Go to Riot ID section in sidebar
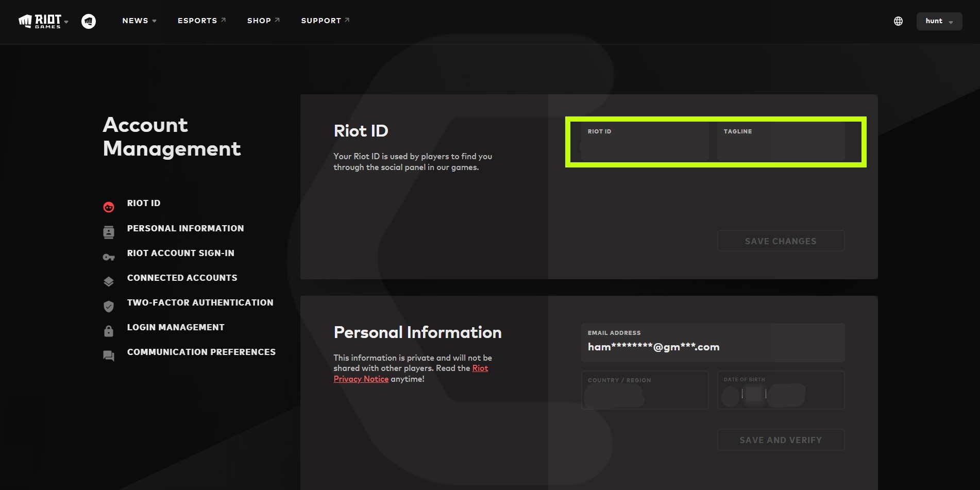Viewport: 980px width, 490px height. pyautogui.click(x=144, y=203)
